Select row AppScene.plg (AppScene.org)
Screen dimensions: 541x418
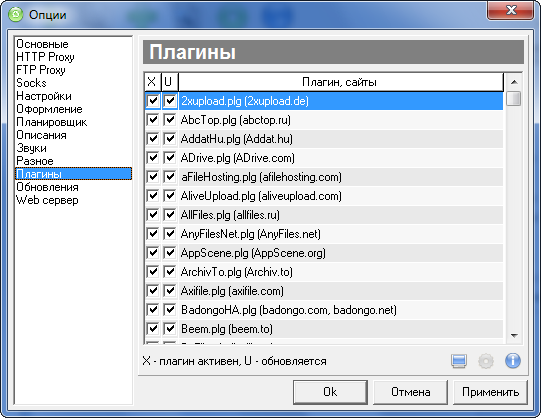[x=341, y=253]
